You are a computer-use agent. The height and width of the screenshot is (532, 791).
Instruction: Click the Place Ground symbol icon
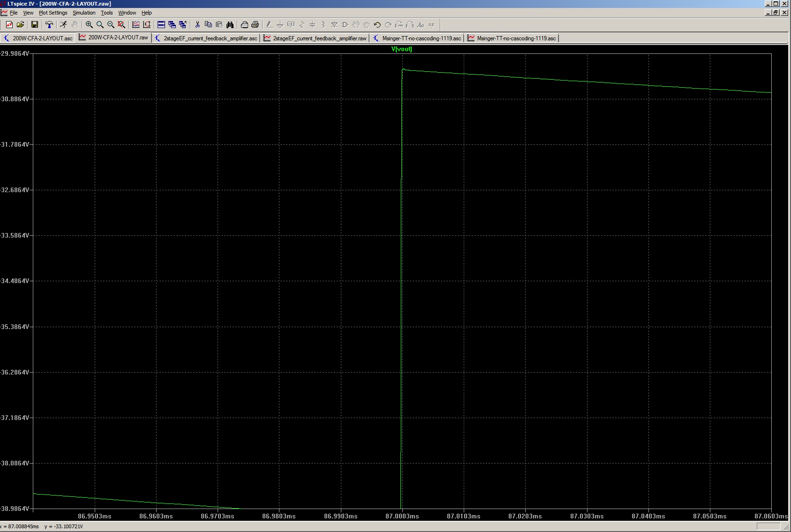tap(280, 25)
